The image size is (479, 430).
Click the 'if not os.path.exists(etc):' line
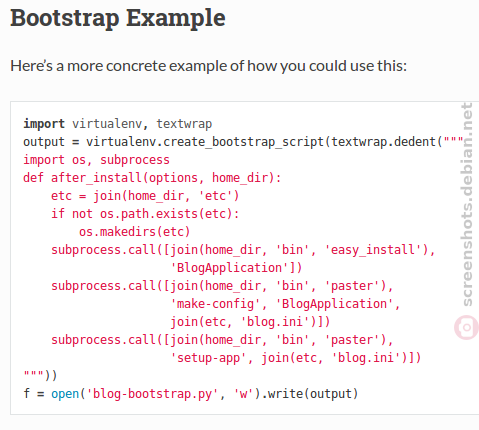145,214
